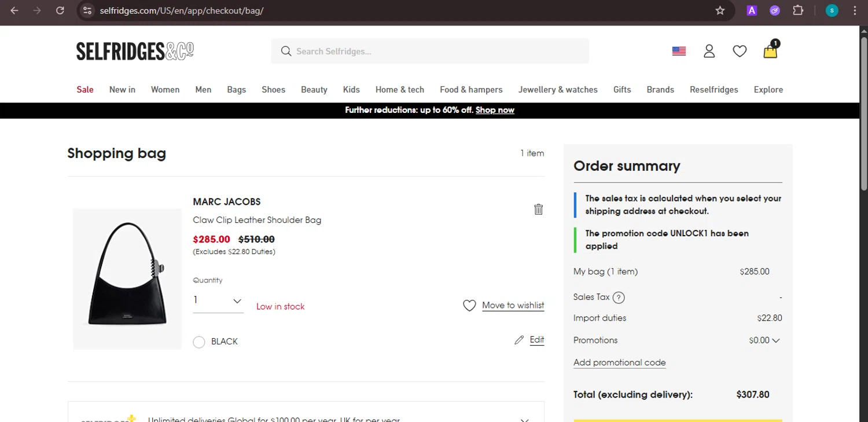
Task: Expand the unlimited deliveries banner chevron
Action: tap(524, 420)
